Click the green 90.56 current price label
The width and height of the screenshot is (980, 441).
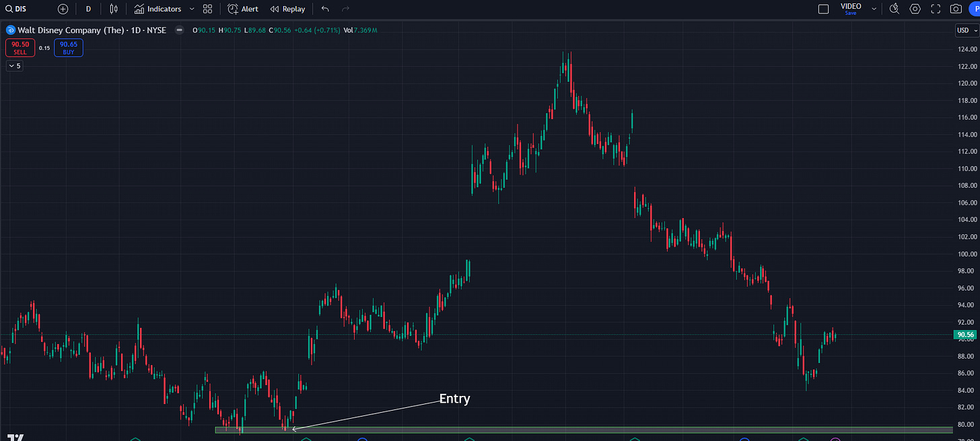pos(965,335)
